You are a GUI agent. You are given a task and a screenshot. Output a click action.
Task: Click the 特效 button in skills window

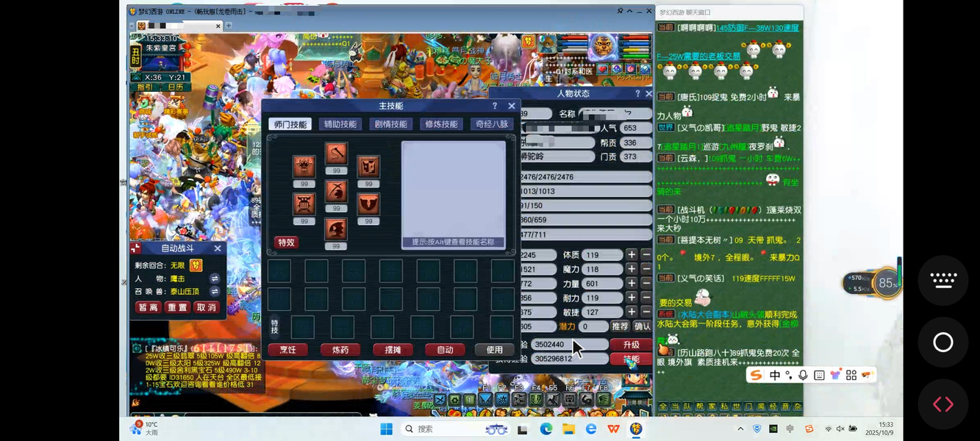click(286, 243)
